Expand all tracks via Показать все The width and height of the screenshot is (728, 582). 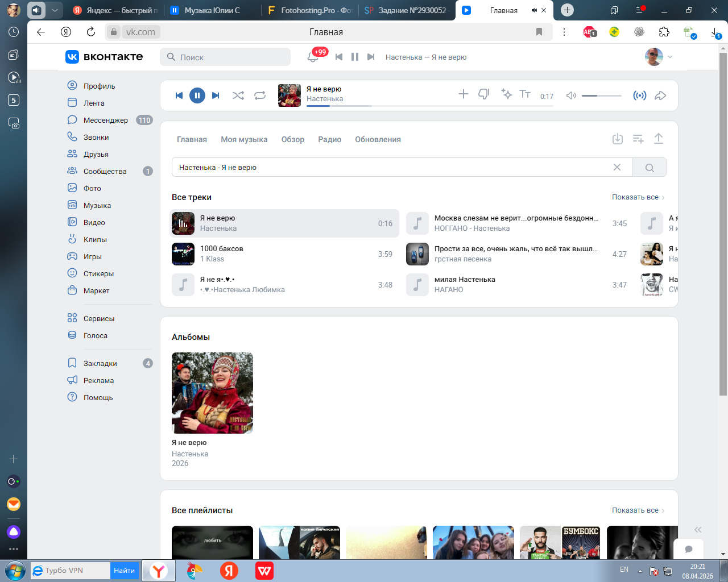(x=638, y=197)
